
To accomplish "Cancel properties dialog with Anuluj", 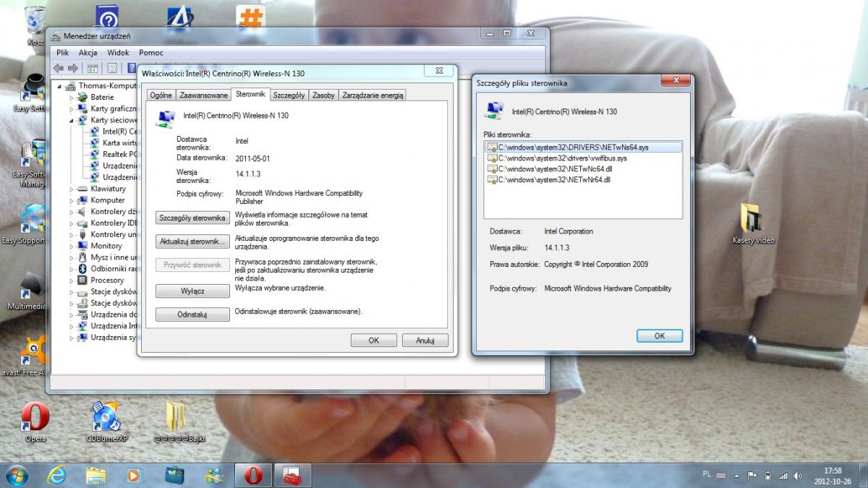I will [425, 341].
